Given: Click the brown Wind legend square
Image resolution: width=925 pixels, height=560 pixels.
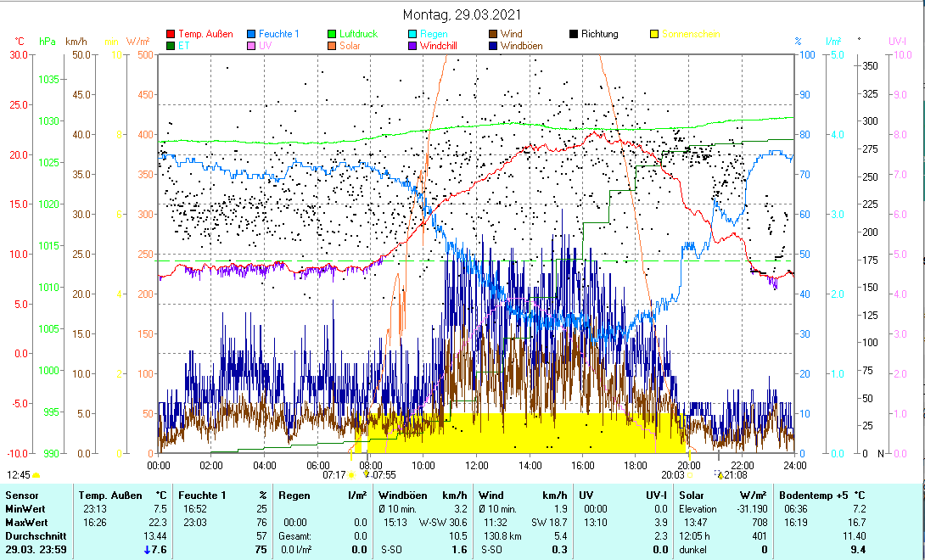Looking at the screenshot, I should (494, 35).
